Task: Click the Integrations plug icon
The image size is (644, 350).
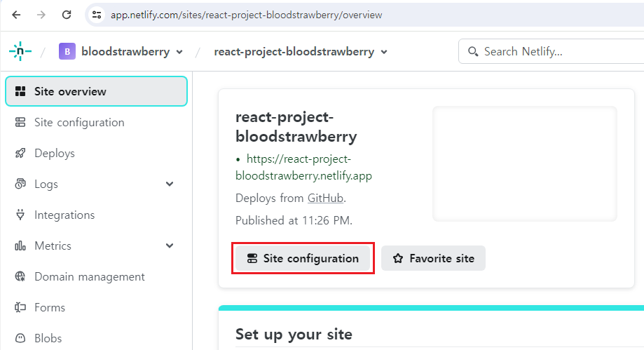Action: click(x=20, y=215)
